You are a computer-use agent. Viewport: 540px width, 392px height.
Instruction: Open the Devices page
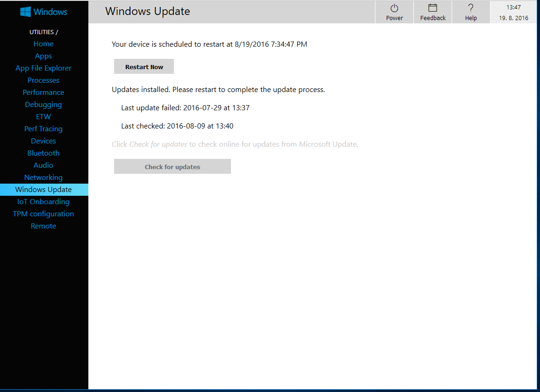click(43, 141)
